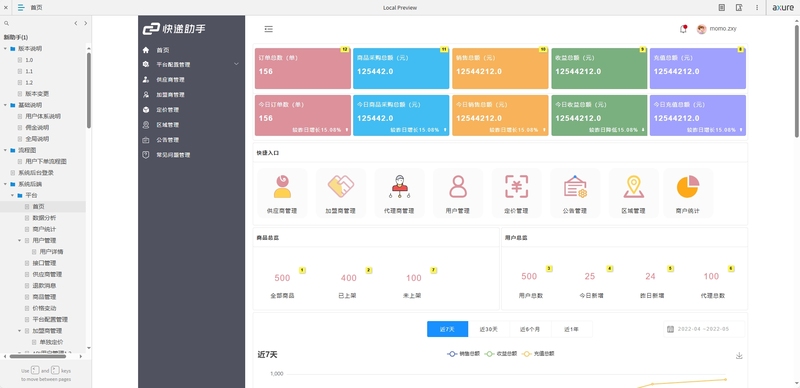
Task: Collapse the 版本说明 folder in the page tree
Action: pos(6,48)
